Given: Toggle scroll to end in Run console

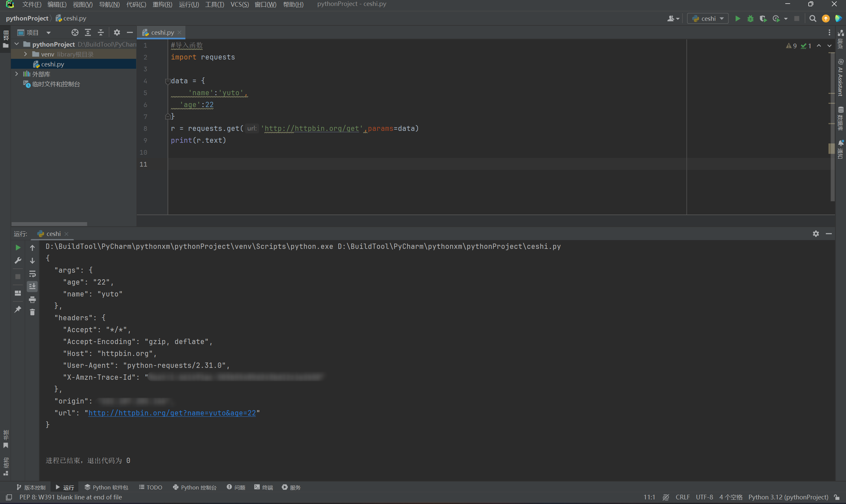Looking at the screenshot, I should coord(32,287).
